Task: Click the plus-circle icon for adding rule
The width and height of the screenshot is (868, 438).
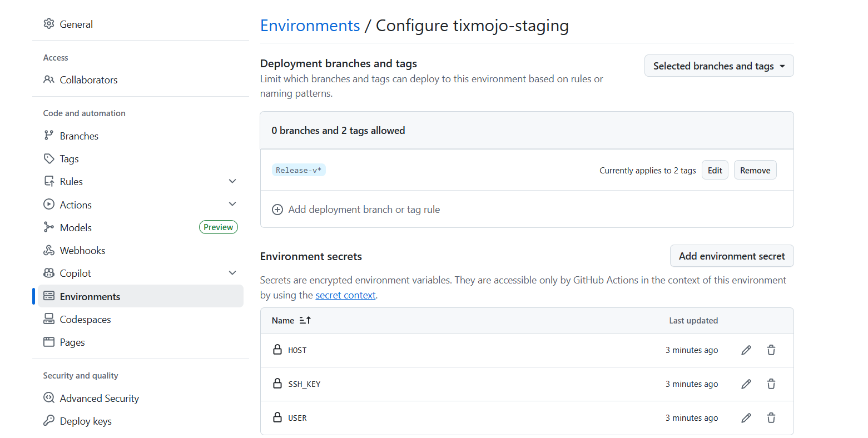Action: (x=277, y=210)
